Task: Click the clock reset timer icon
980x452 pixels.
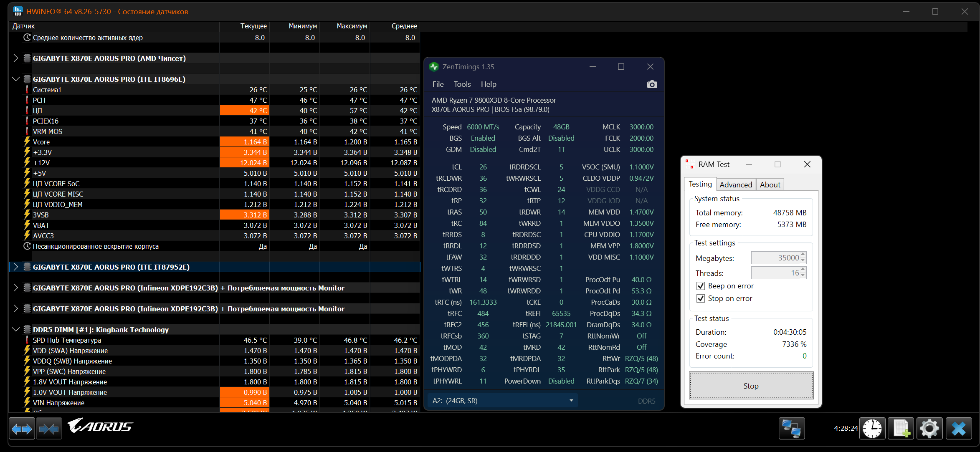Action: (x=872, y=429)
